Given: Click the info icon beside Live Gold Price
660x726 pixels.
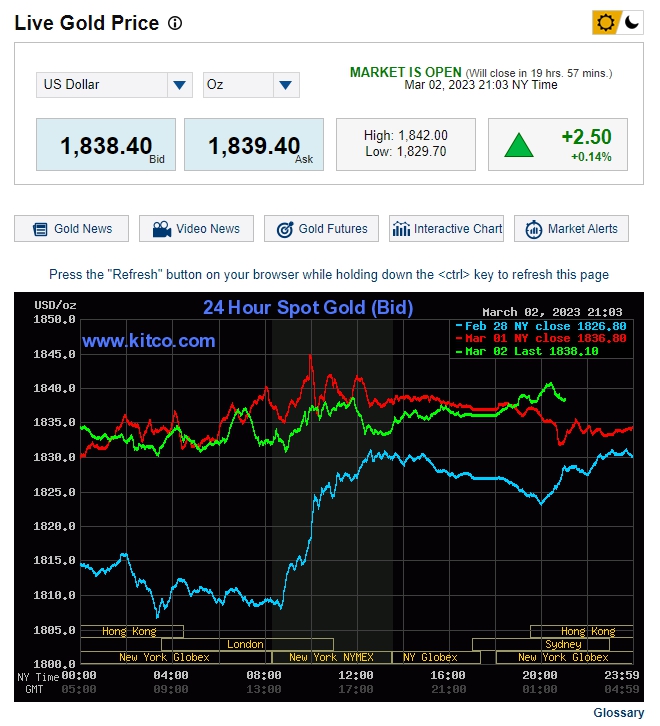Looking at the screenshot, I should (175, 23).
